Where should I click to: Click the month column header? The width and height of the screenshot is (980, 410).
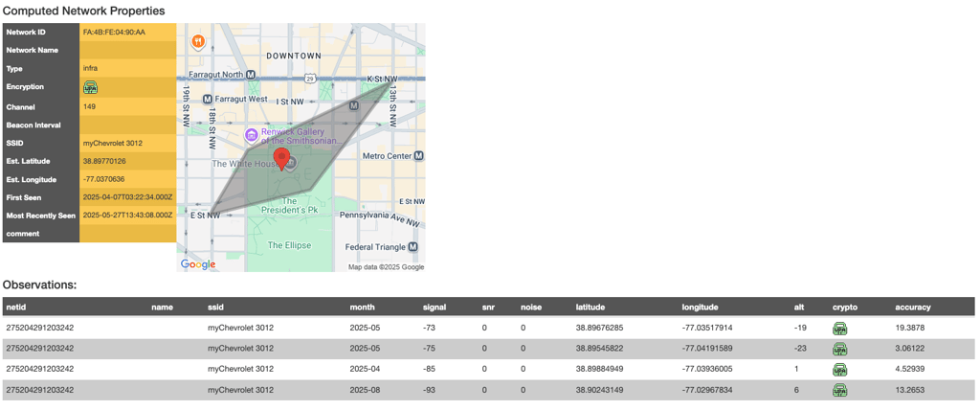pos(363,307)
